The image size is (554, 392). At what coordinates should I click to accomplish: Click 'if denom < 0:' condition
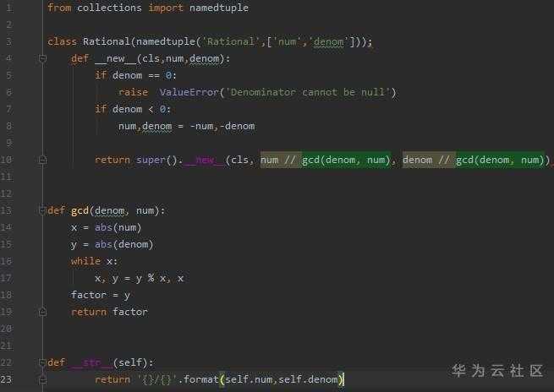pos(133,109)
